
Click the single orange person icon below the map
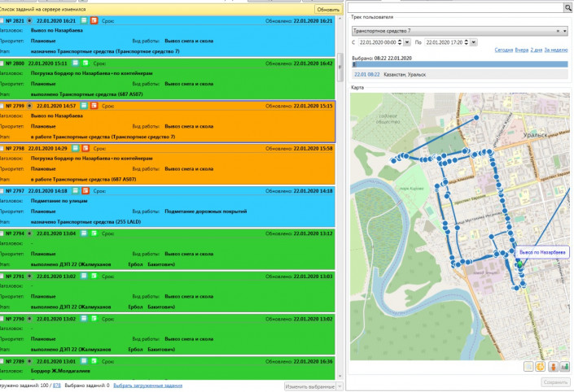[x=553, y=367]
